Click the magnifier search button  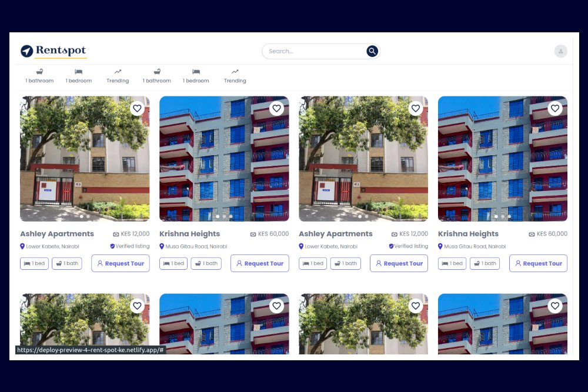tap(372, 51)
